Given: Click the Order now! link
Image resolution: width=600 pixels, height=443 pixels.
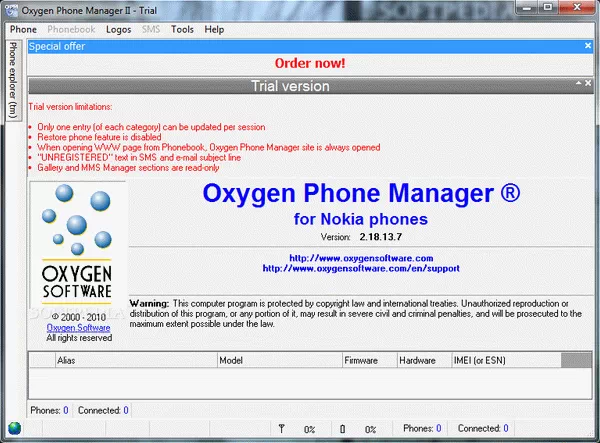Looking at the screenshot, I should click(310, 63).
